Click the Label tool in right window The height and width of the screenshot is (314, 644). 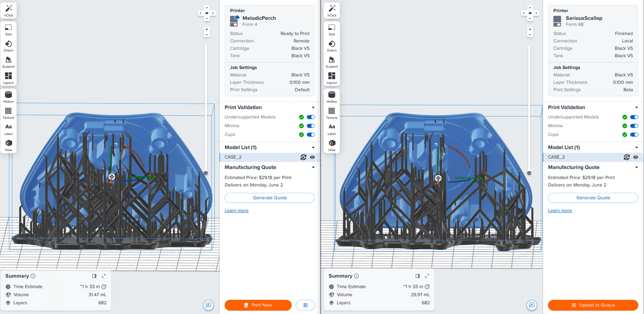(x=332, y=128)
